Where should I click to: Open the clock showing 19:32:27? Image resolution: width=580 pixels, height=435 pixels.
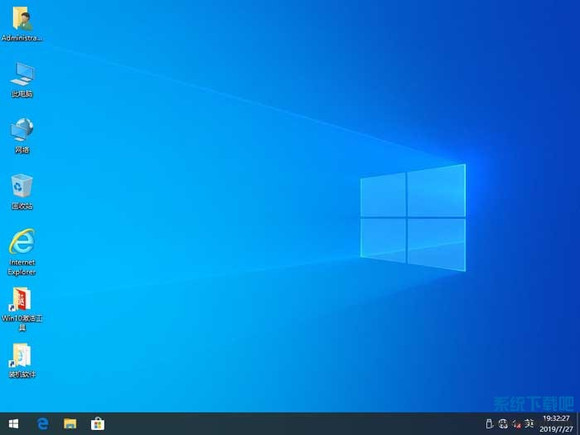(x=556, y=418)
